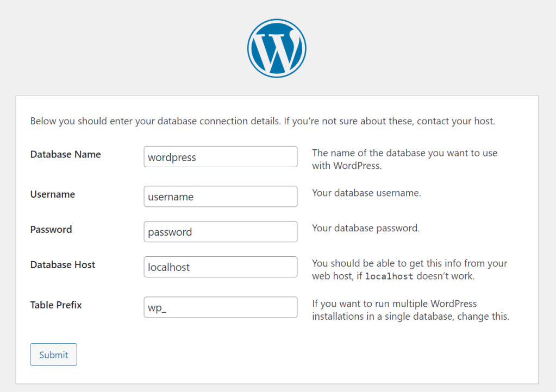Image resolution: width=556 pixels, height=392 pixels.
Task: Click inside the Database Name field
Action: [220, 156]
